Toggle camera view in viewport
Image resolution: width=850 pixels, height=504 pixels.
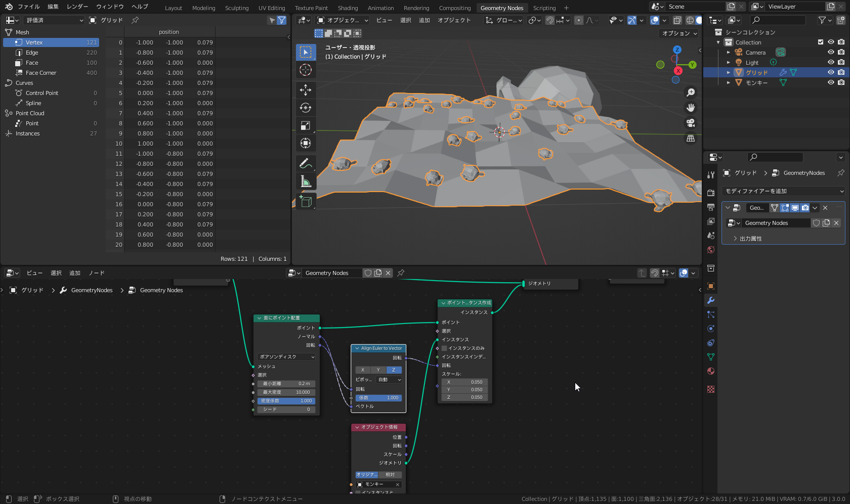point(690,123)
